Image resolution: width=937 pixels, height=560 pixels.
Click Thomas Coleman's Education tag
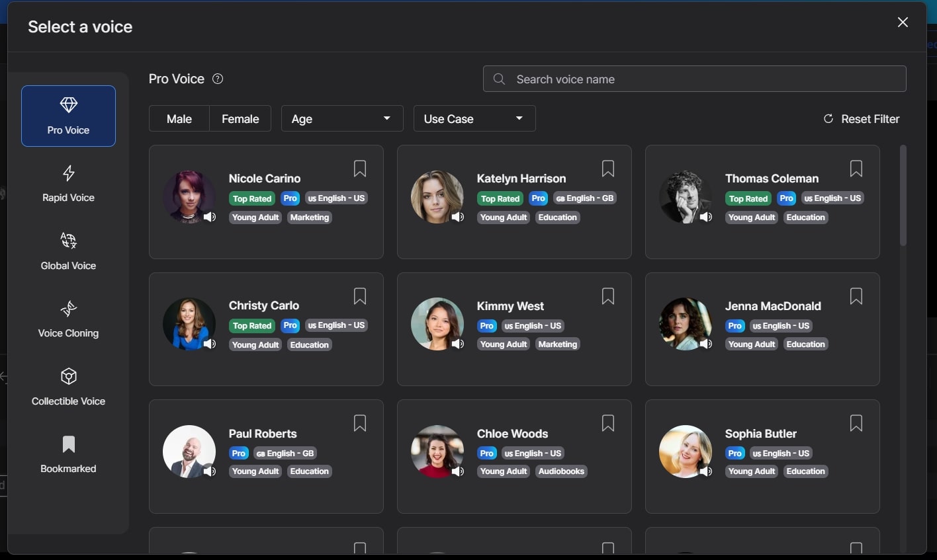point(806,218)
